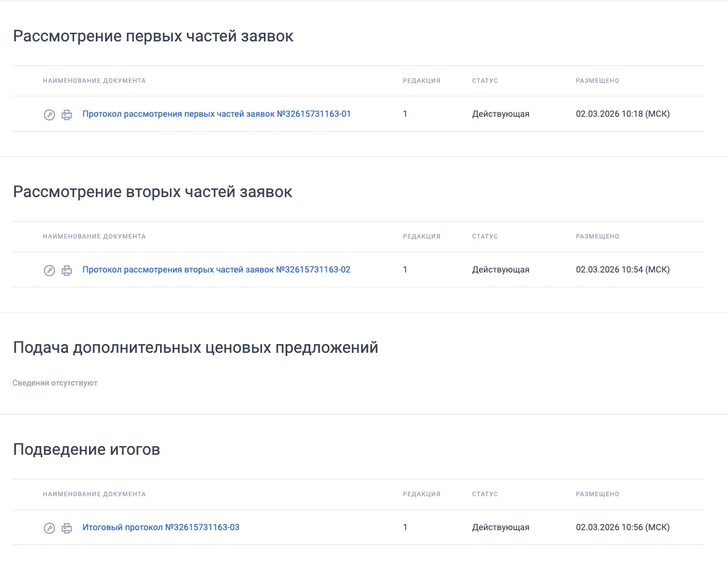Select the 02.03.2026 10:54 (МСК) date cell

[622, 269]
